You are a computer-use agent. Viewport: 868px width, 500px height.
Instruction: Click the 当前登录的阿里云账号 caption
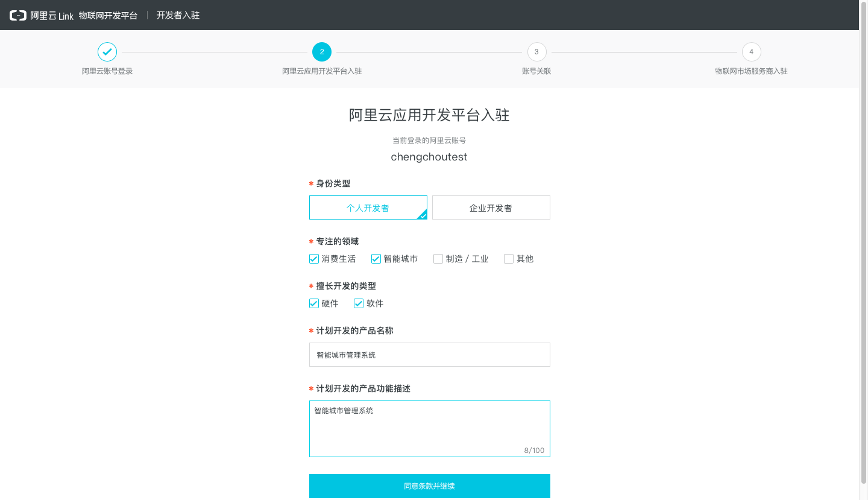tap(429, 141)
